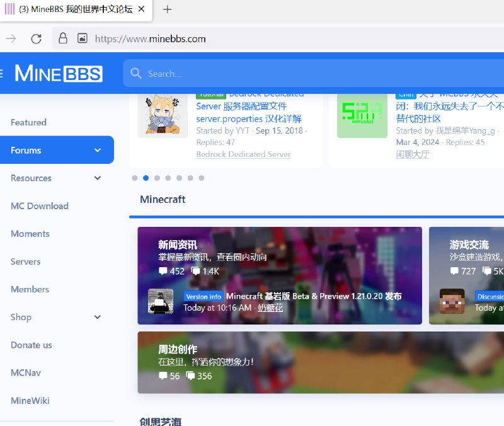
Task: Open Resources in the sidebar
Action: pyautogui.click(x=31, y=178)
